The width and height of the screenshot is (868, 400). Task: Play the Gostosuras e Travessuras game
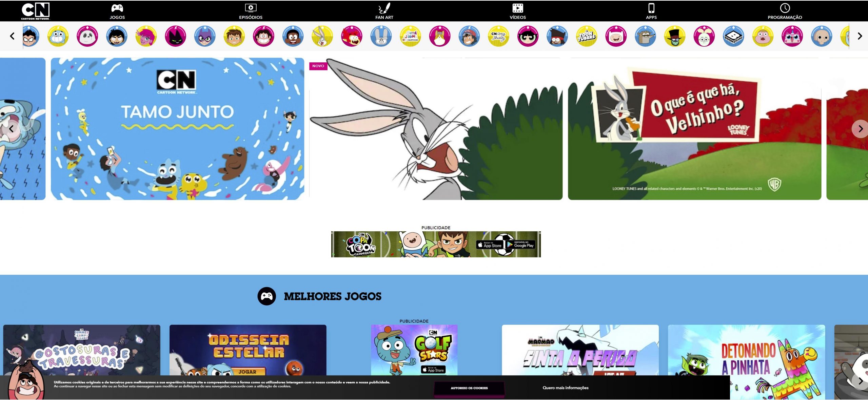pyautogui.click(x=82, y=350)
